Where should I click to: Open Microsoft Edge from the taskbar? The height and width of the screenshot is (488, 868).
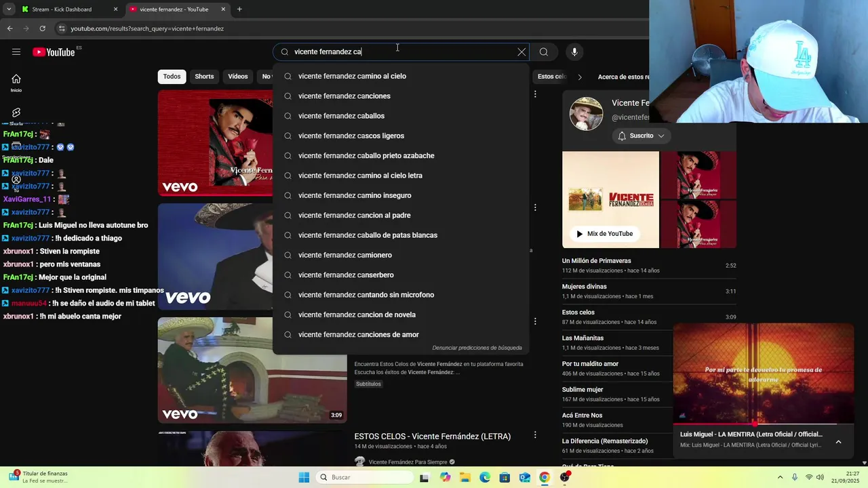coord(485,477)
